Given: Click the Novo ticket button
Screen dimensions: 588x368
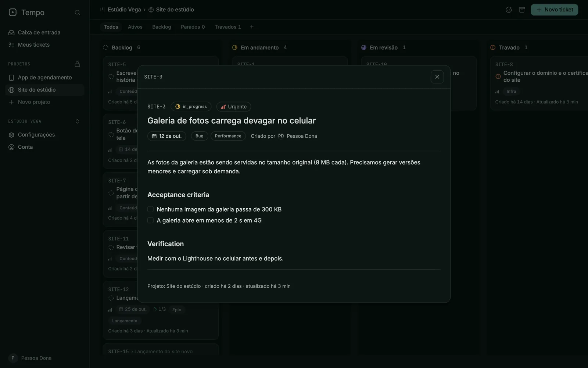Looking at the screenshot, I should (x=554, y=10).
